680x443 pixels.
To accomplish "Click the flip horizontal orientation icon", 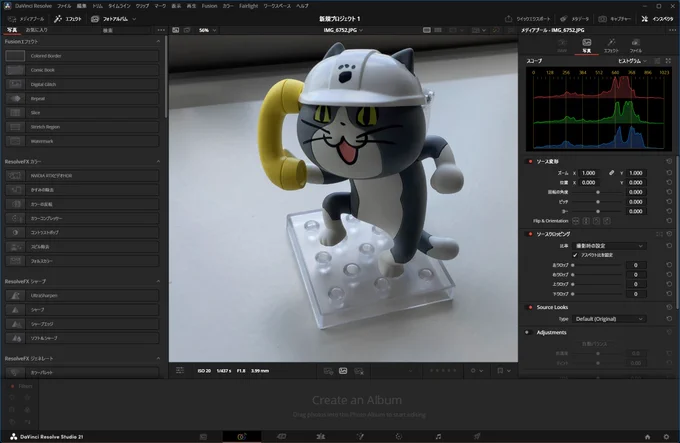I will click(575, 221).
